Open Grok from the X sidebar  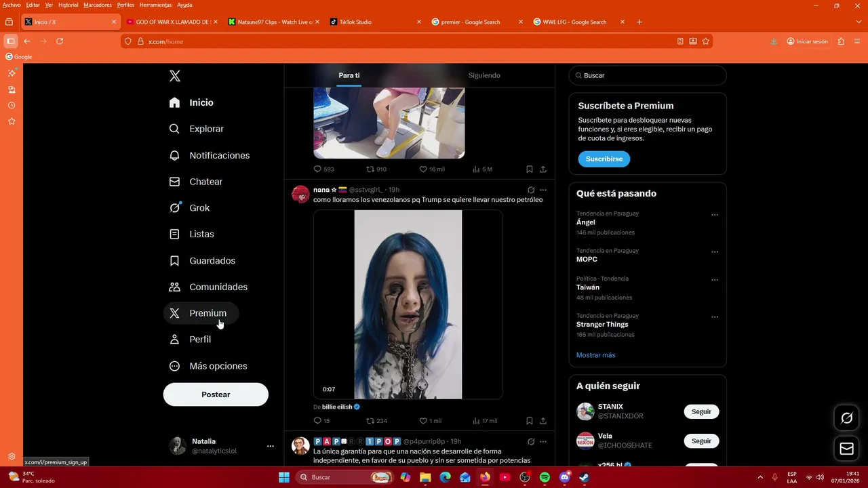(x=190, y=208)
